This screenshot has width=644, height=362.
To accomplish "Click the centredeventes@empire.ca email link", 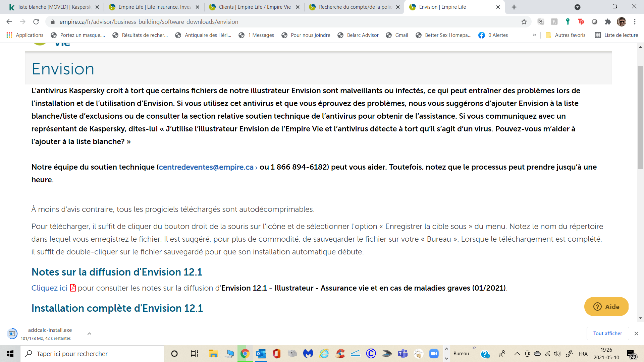I will (206, 167).
